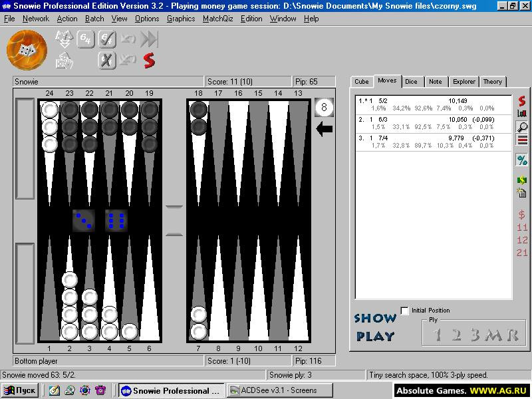The image size is (532, 399).
Task: Click the die showing six
Action: coord(116,221)
